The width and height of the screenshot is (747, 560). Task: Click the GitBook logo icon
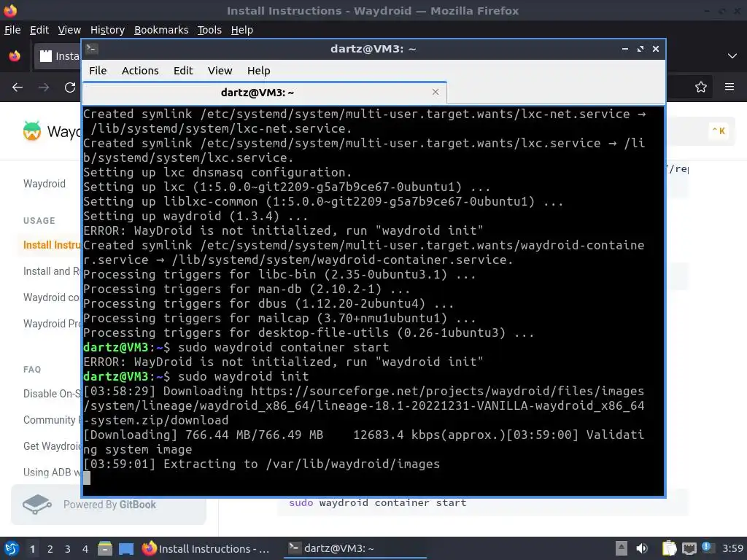click(x=36, y=505)
